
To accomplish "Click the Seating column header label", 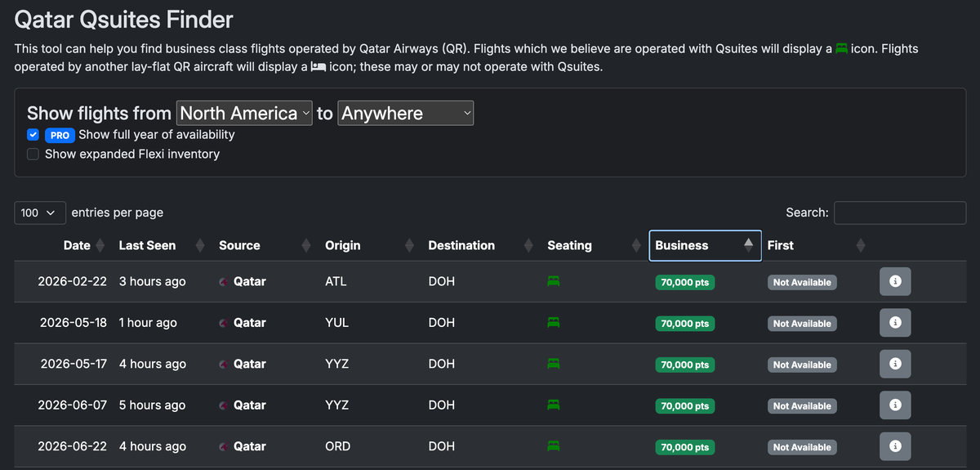I will click(x=569, y=245).
